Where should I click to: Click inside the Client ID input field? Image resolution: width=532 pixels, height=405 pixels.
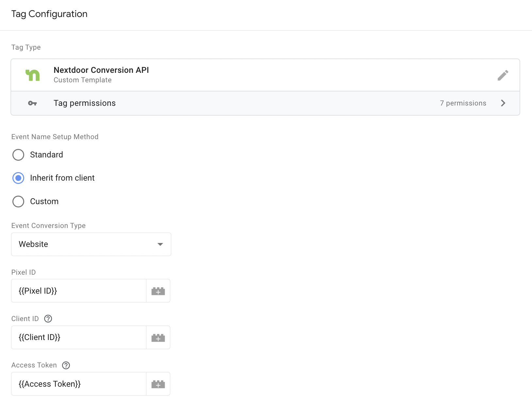coord(78,337)
